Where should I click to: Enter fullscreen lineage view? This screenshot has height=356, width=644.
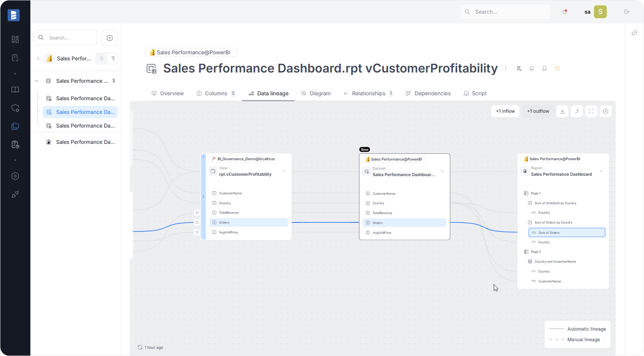pyautogui.click(x=591, y=111)
